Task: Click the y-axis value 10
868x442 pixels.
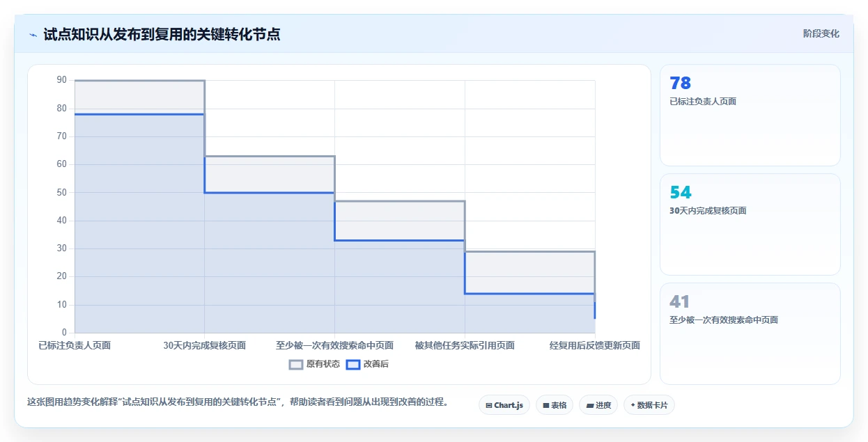Action: pyautogui.click(x=61, y=304)
